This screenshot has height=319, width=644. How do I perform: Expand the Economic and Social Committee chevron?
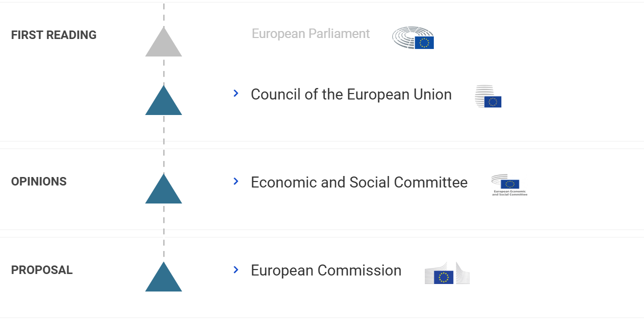236,181
